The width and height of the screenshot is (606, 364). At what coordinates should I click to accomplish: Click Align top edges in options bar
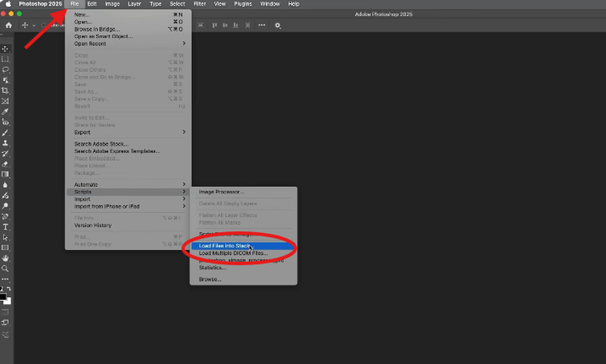[x=214, y=26]
